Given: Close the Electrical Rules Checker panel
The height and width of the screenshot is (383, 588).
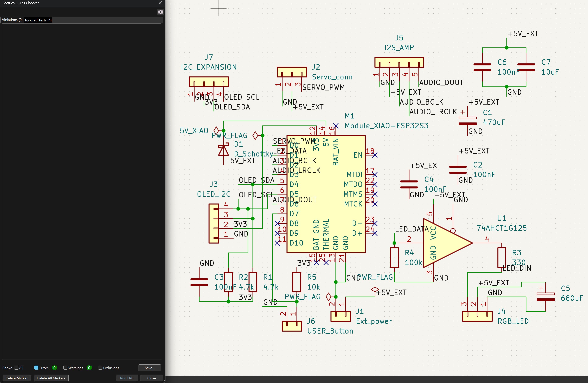Looking at the screenshot, I should (x=160, y=3).
